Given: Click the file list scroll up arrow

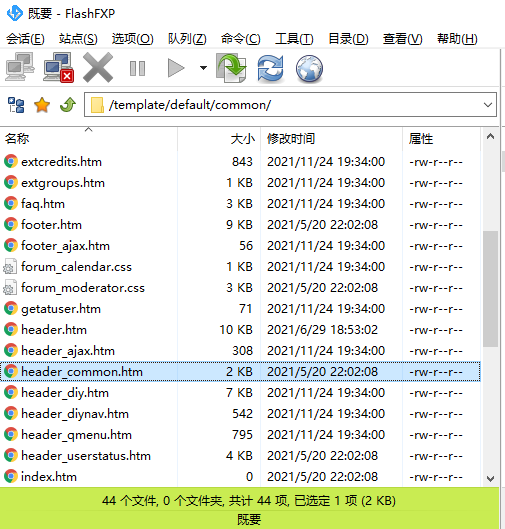Looking at the screenshot, I should click(x=490, y=137).
